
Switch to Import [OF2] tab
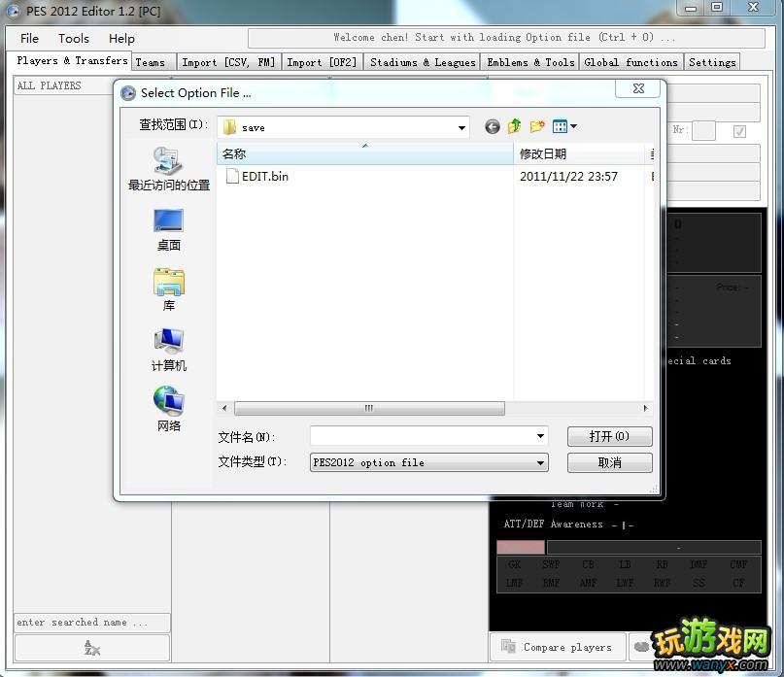coord(322,62)
